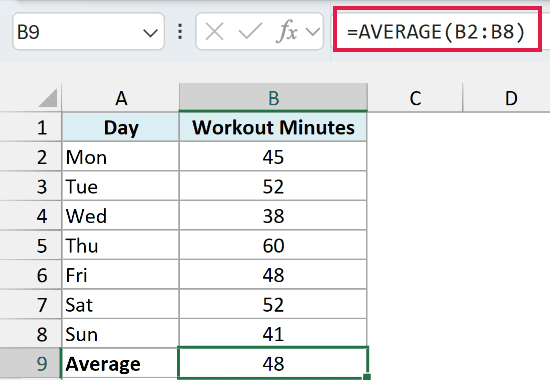
Task: Select column A header
Action: pos(121,98)
